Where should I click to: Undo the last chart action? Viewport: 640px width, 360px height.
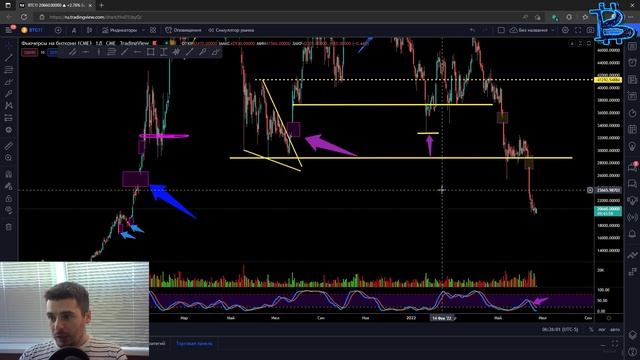coord(472,30)
